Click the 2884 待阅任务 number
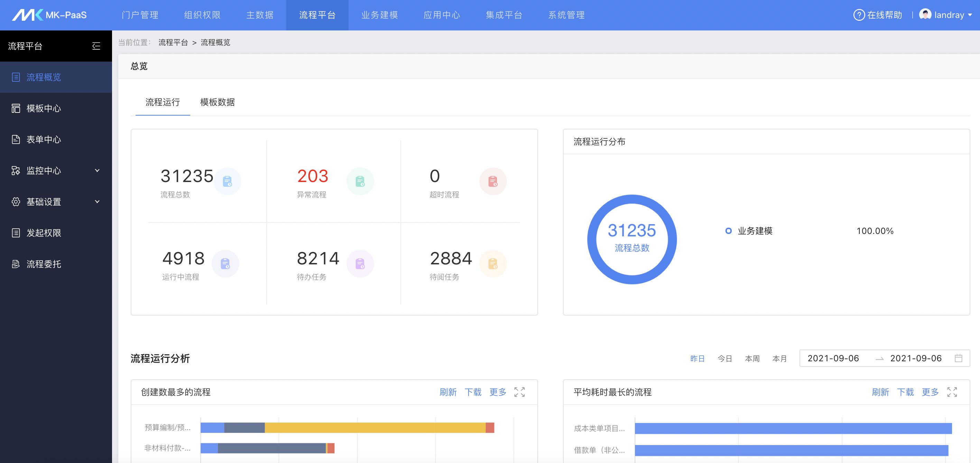 [451, 258]
